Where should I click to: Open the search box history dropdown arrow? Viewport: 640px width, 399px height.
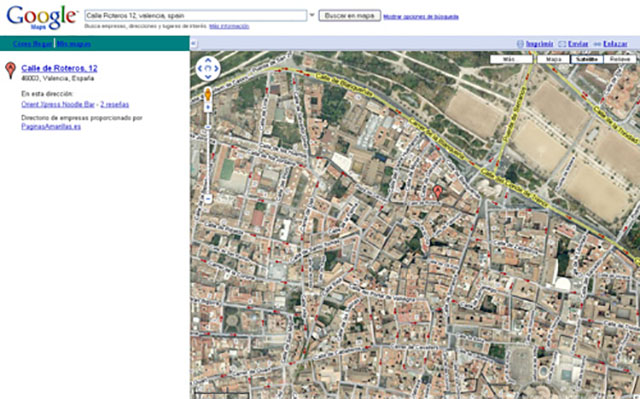tap(312, 16)
